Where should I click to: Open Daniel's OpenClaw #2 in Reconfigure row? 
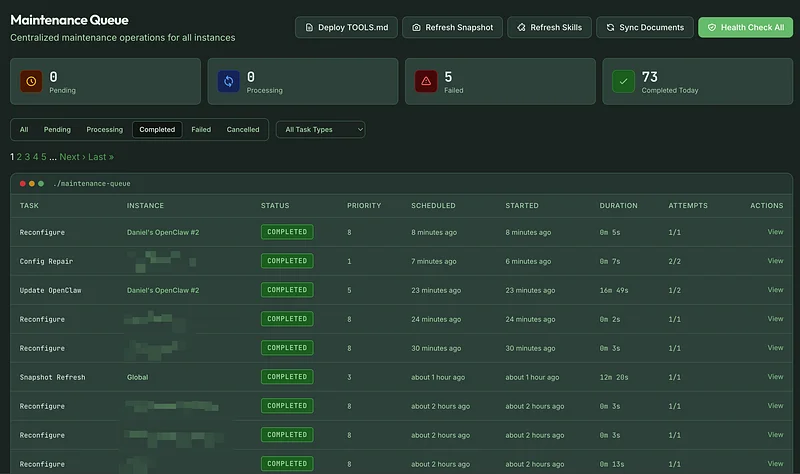point(163,232)
